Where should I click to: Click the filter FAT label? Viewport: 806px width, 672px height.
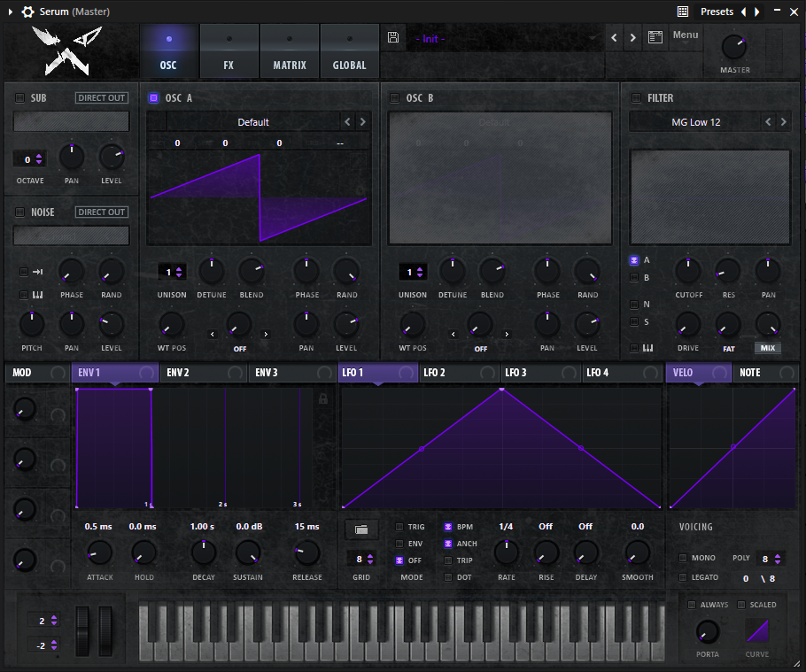[x=728, y=349]
